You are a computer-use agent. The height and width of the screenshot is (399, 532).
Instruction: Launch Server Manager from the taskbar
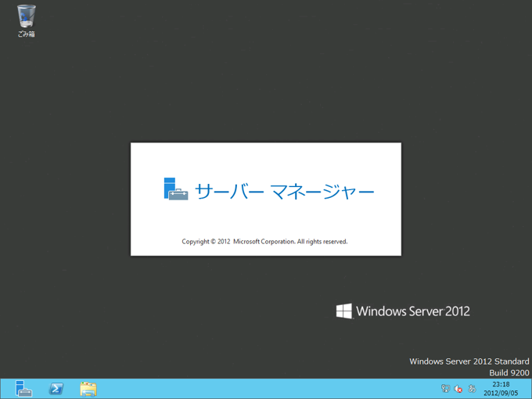pyautogui.click(x=23, y=389)
